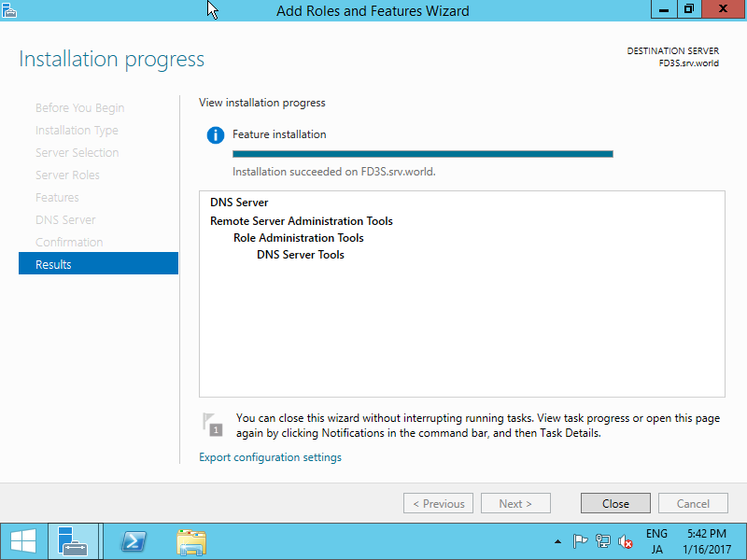Select the Confirmation step
This screenshot has height=560, width=747.
(x=69, y=242)
